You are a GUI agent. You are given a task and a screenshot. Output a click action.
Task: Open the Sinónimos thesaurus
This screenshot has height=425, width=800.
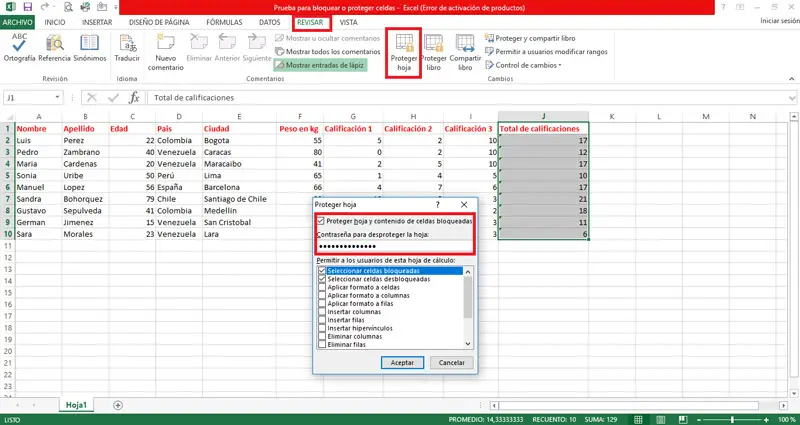tap(90, 48)
